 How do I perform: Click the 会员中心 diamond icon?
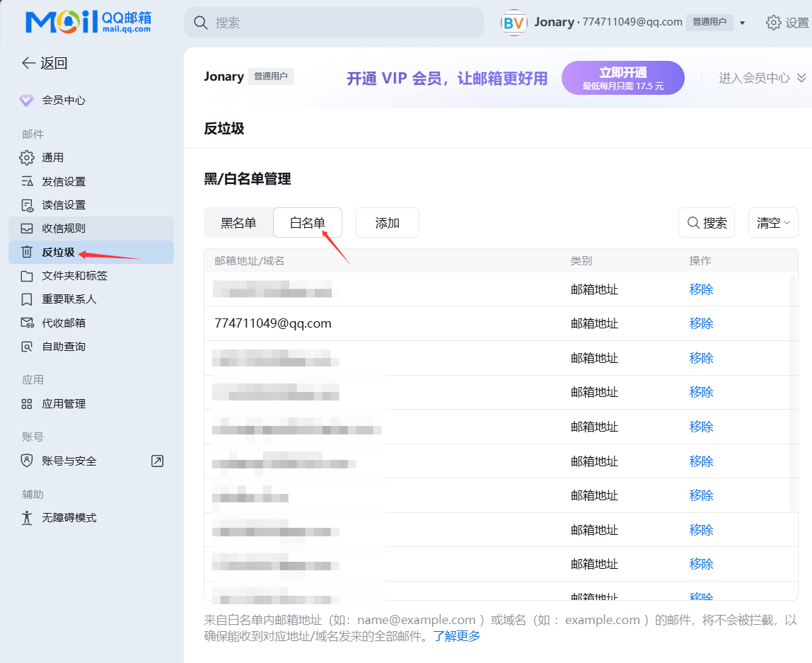click(x=26, y=100)
